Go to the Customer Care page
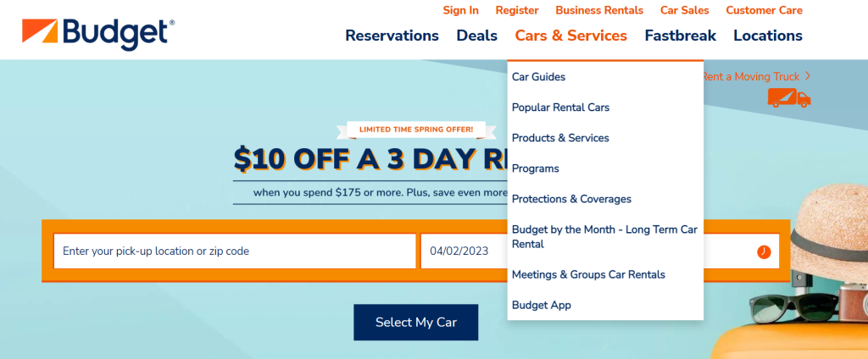Viewport: 868px width, 359px height. coord(764,10)
